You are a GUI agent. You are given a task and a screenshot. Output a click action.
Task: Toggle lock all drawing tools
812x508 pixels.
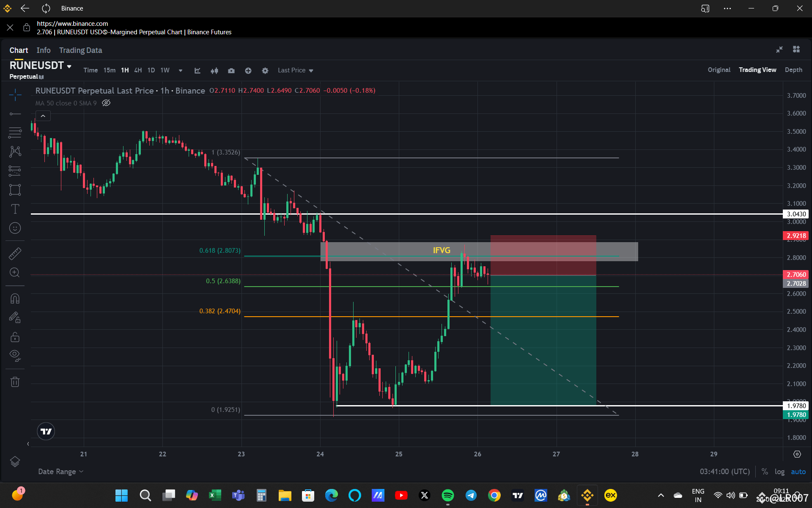pyautogui.click(x=15, y=337)
